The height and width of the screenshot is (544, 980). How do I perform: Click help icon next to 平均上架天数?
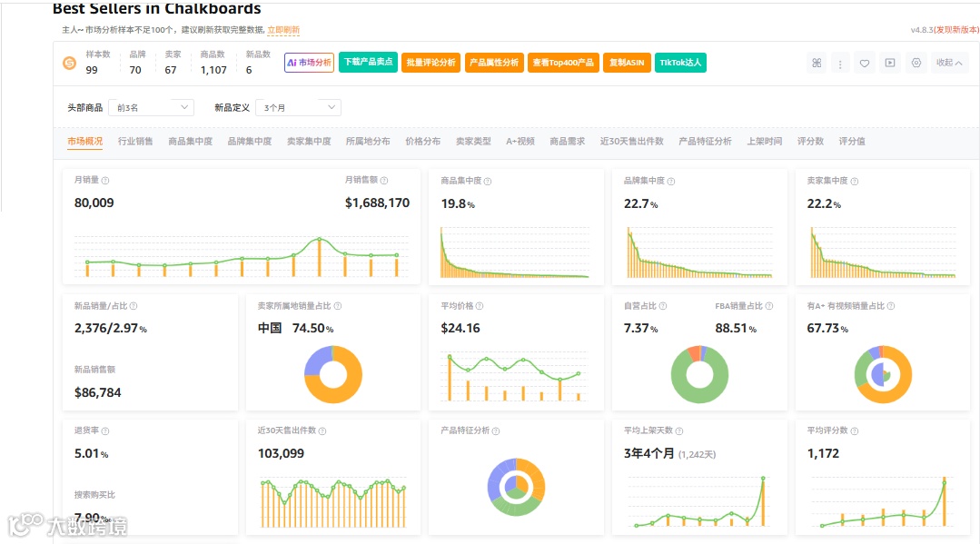pos(678,430)
